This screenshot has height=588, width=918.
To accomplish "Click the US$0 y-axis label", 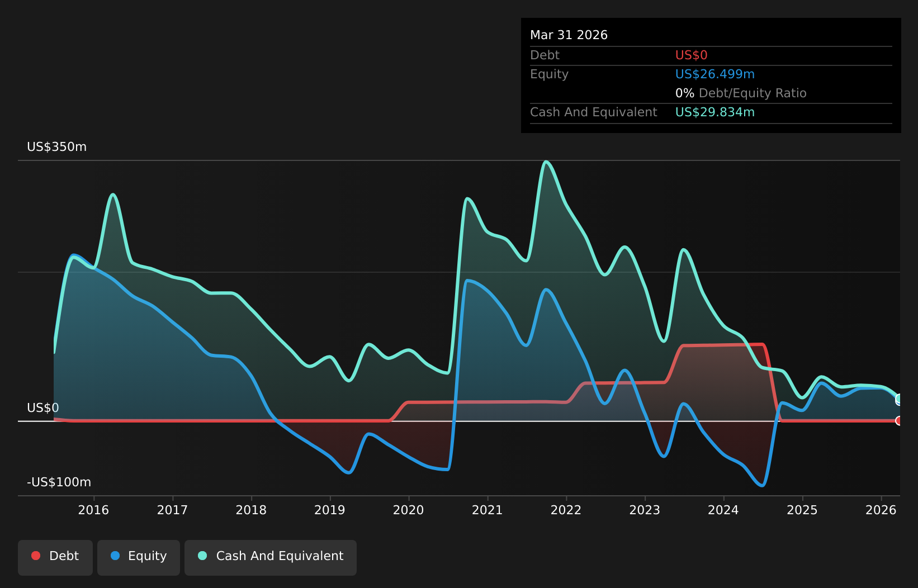I will coord(43,408).
